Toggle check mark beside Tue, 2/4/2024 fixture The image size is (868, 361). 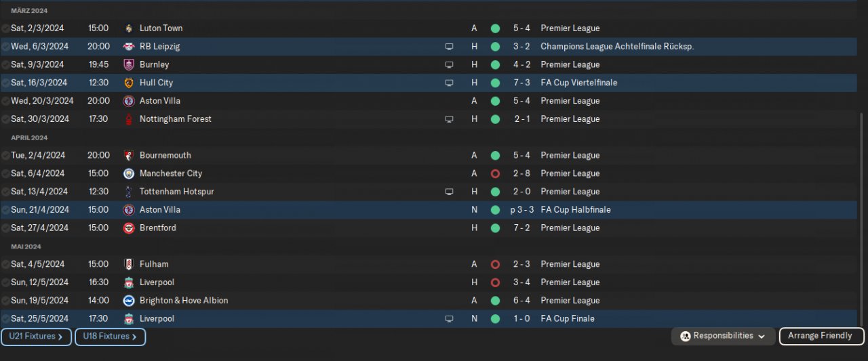tap(5, 156)
